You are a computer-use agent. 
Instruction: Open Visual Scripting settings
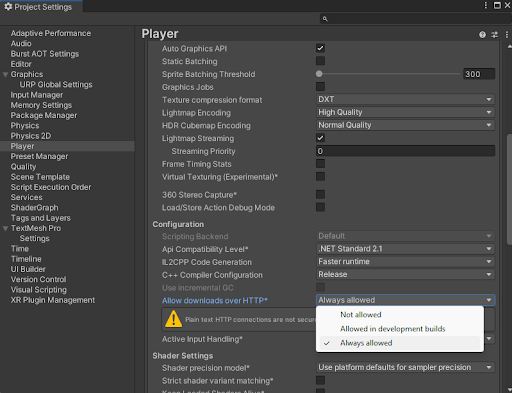tap(39, 290)
